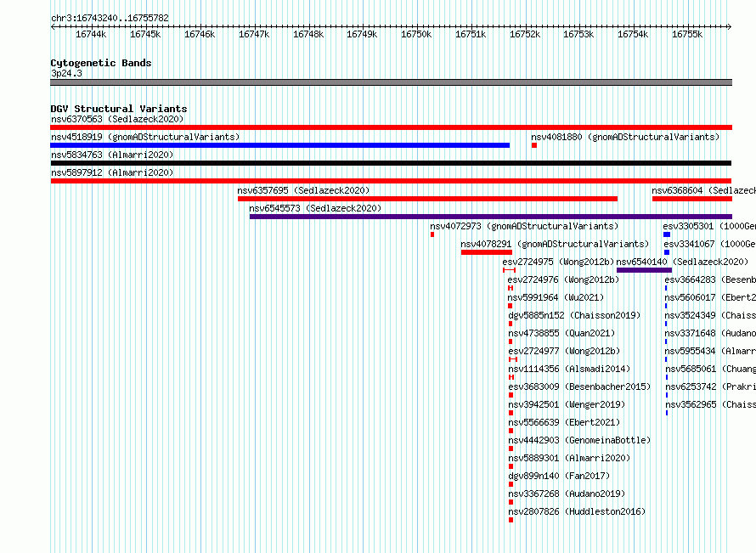Click the esv2724976 (Wong2012b) label

click(x=563, y=279)
